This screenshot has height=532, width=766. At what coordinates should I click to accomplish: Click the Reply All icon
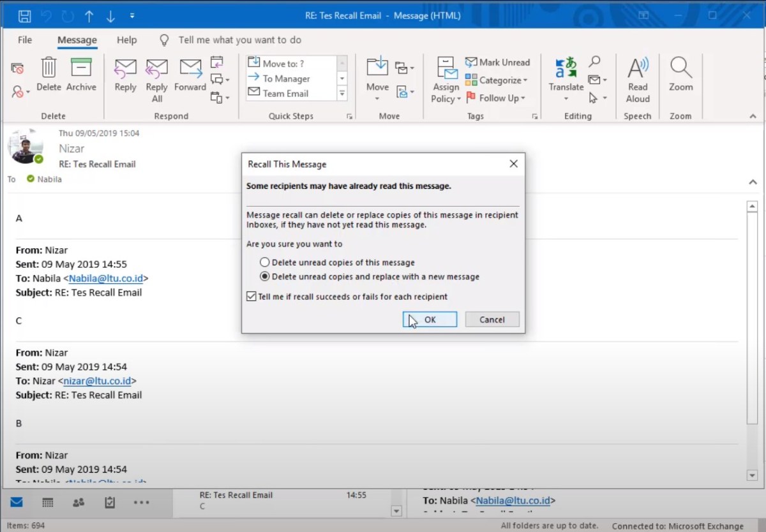[156, 69]
